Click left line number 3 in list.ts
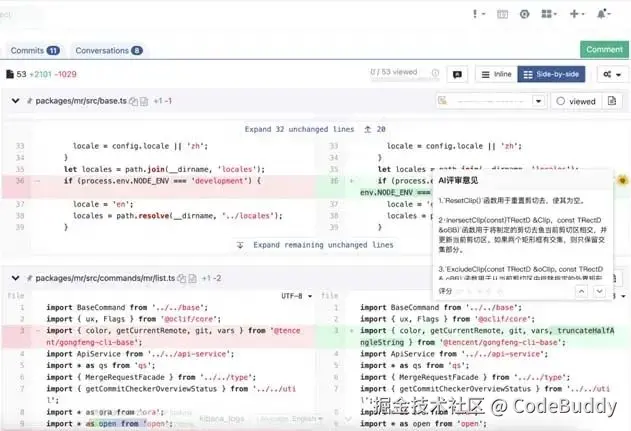This screenshot has height=431, width=631. [22, 331]
